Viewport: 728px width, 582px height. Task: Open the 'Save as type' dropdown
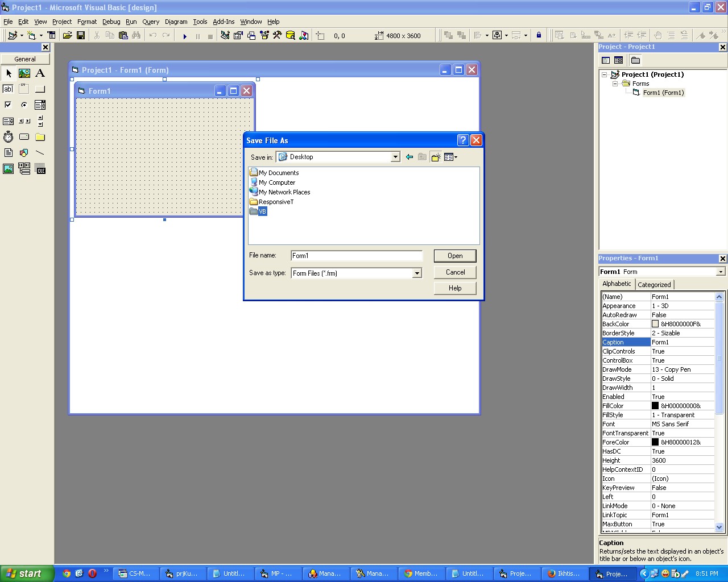tap(418, 273)
